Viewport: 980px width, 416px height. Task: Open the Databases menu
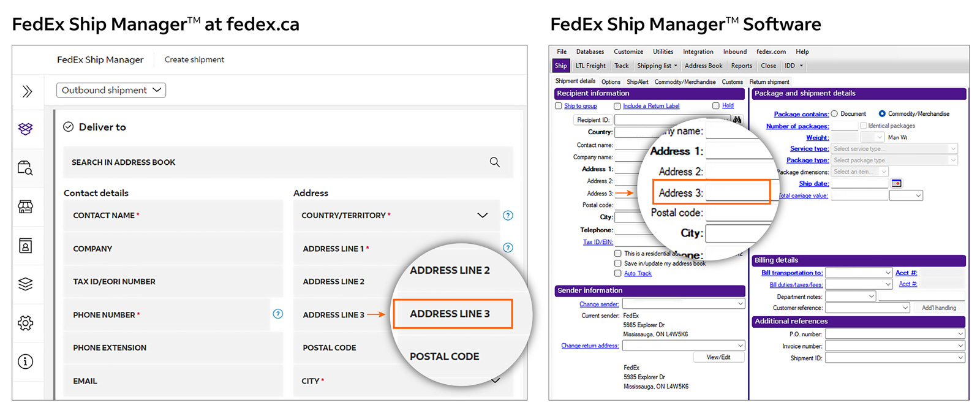pyautogui.click(x=590, y=52)
